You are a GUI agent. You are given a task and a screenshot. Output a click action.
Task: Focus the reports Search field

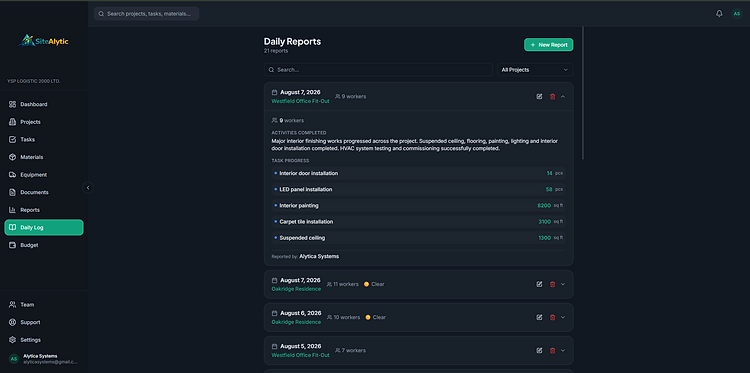378,70
